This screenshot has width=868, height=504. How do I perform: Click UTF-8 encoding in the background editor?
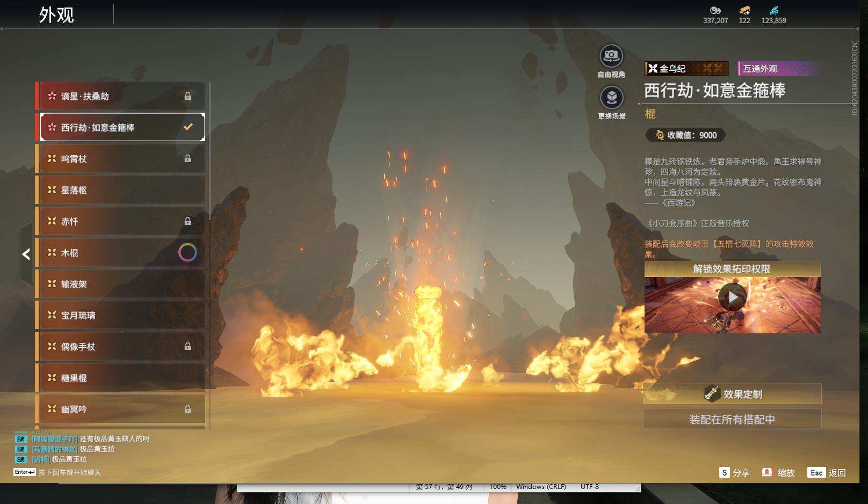[590, 487]
